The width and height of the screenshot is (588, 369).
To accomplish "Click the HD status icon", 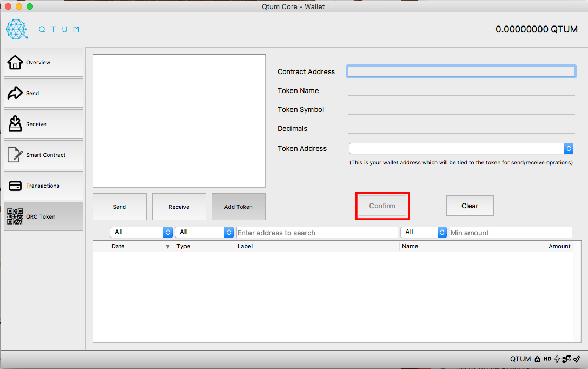I will pyautogui.click(x=547, y=359).
